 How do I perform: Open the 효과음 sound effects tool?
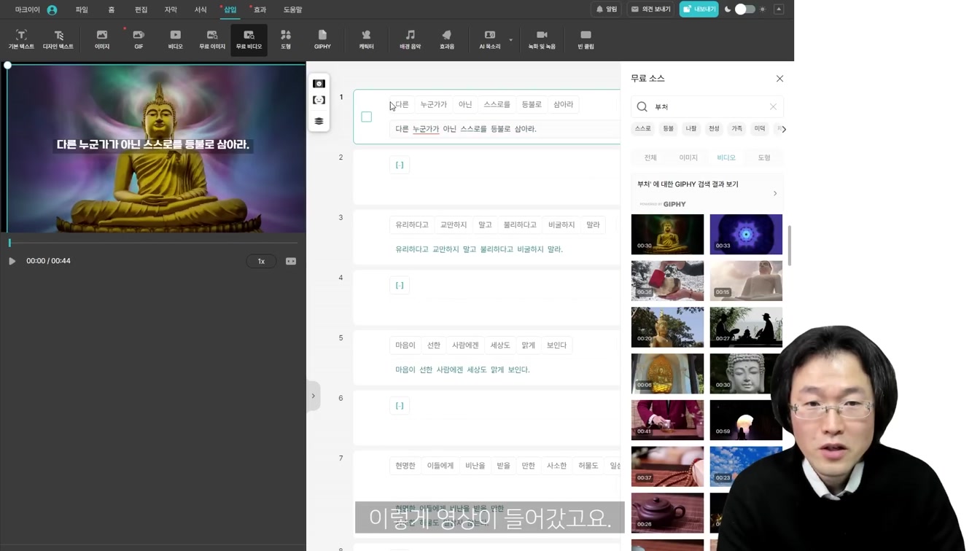[x=447, y=39]
